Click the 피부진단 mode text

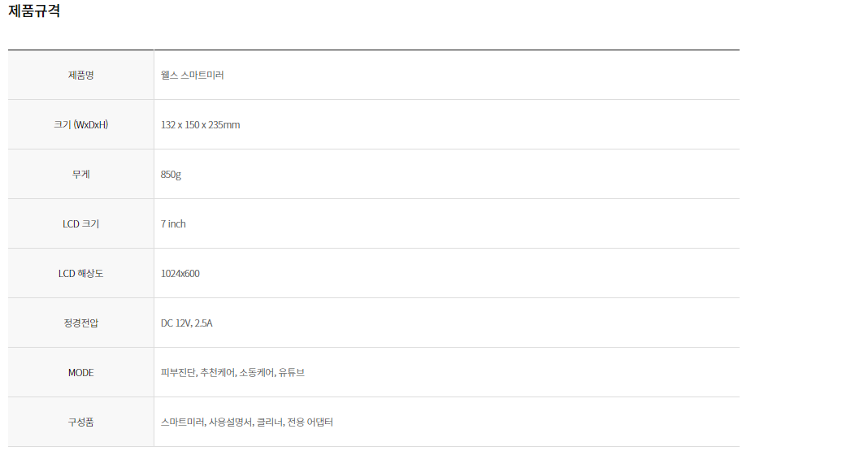coord(178,373)
